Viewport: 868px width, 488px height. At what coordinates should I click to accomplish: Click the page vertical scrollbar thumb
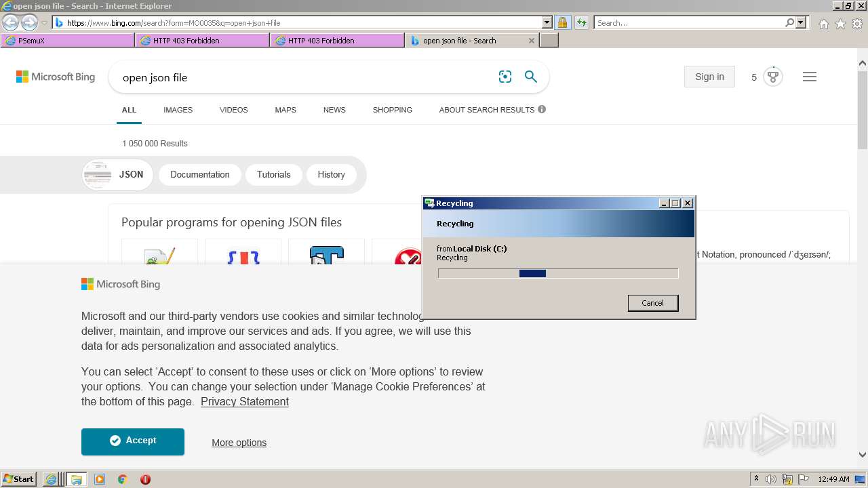(862, 110)
